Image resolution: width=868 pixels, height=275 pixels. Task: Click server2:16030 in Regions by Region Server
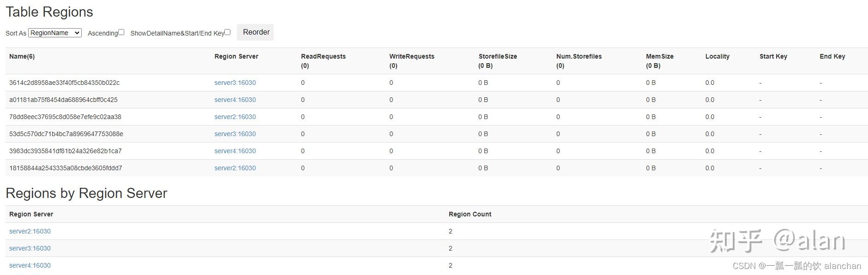click(30, 231)
